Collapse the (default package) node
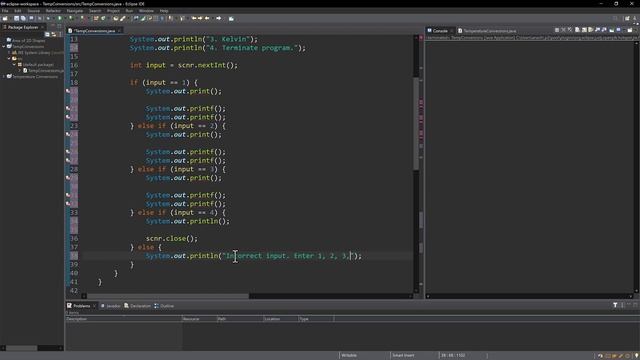 click(x=14, y=64)
